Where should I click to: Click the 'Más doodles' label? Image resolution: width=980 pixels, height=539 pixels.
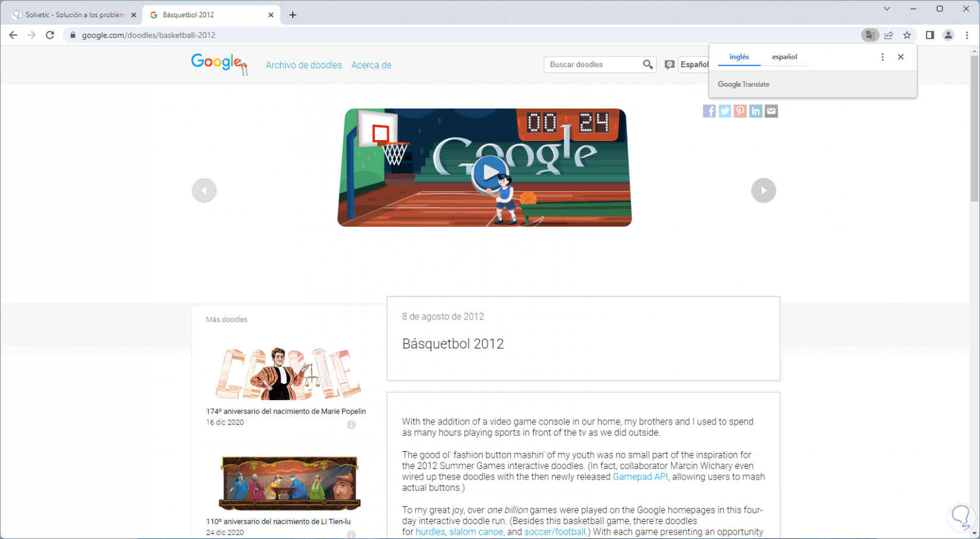pos(226,319)
